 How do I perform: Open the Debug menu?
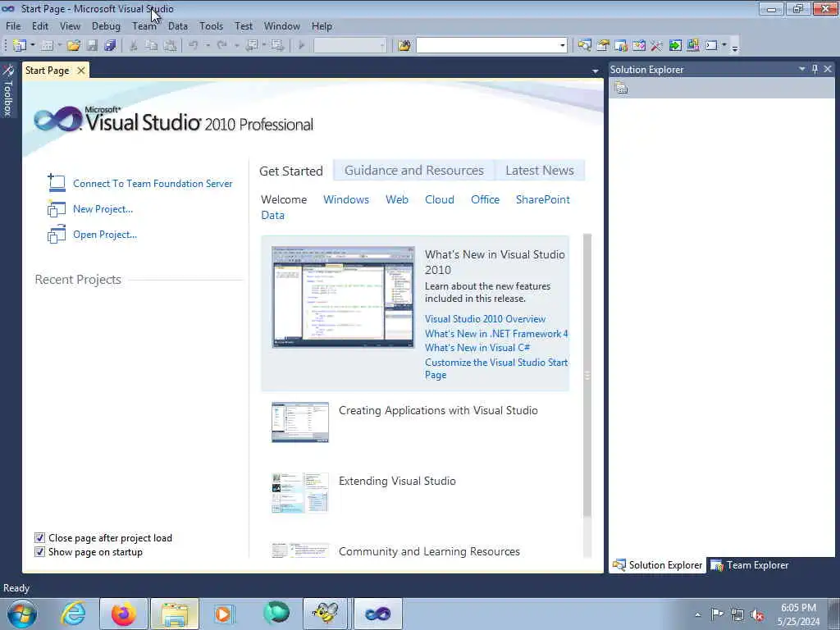tap(106, 26)
